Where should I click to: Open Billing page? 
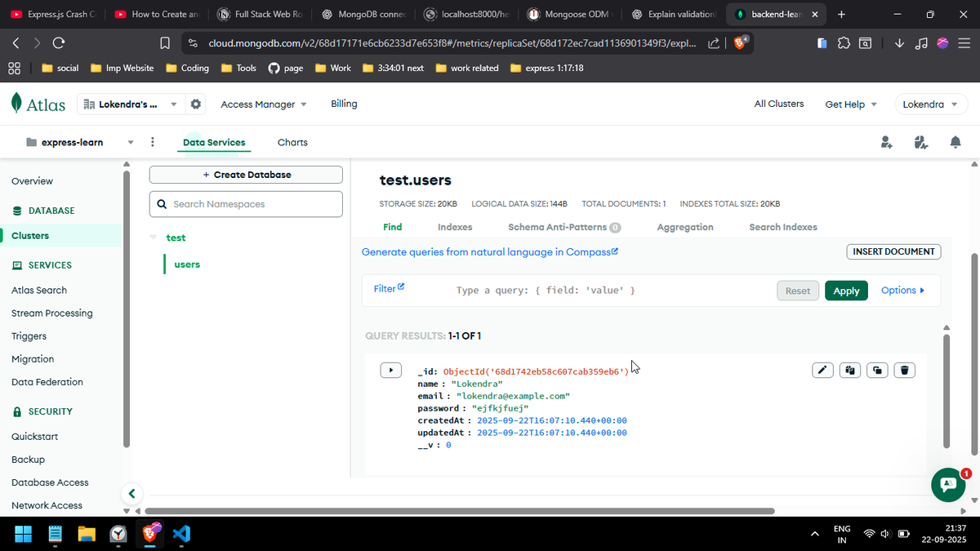(x=344, y=104)
